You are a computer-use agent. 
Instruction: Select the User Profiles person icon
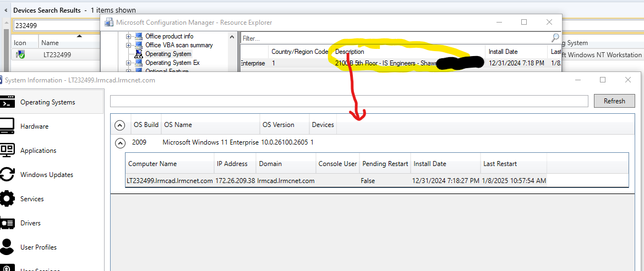tap(7, 247)
